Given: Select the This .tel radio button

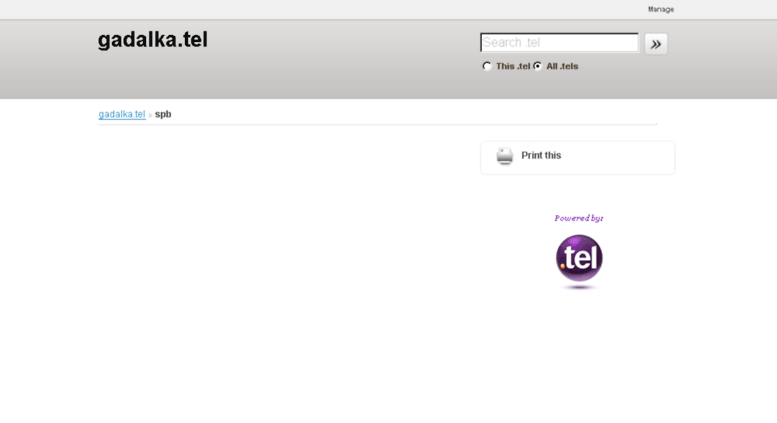Looking at the screenshot, I should pyautogui.click(x=487, y=66).
